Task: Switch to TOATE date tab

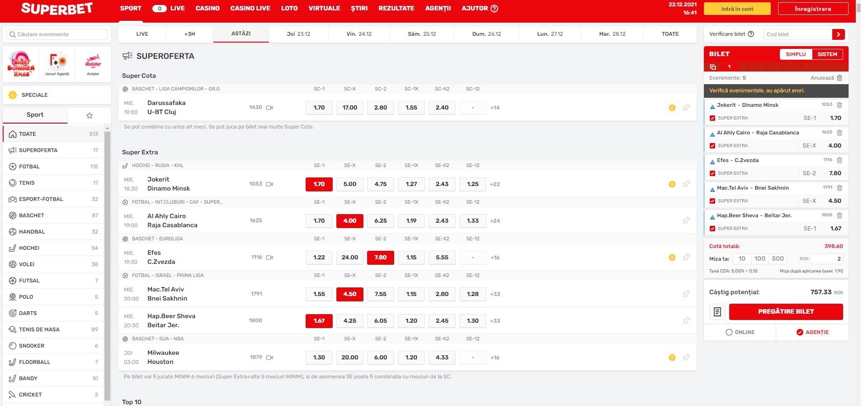Action: click(670, 34)
